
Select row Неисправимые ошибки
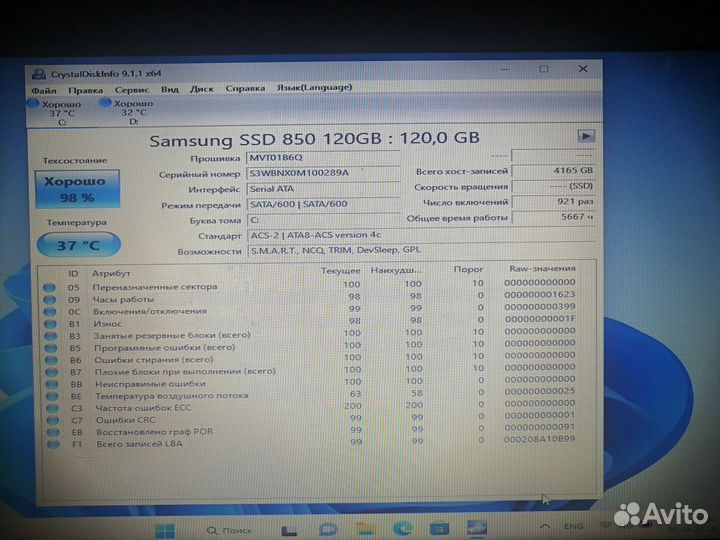311,381
